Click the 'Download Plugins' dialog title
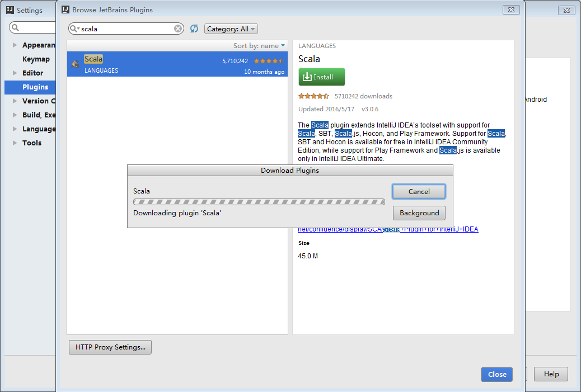581x392 pixels. [290, 170]
